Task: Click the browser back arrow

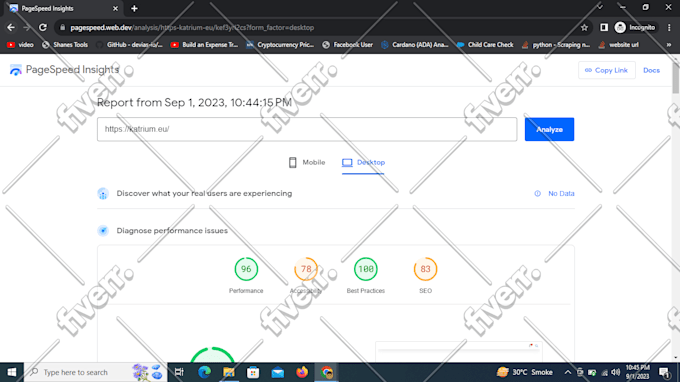Action: [11, 27]
